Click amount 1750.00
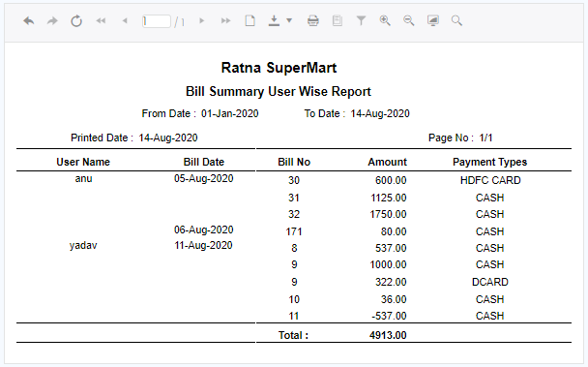Screen dimensions: 588x367 [x=388, y=215]
